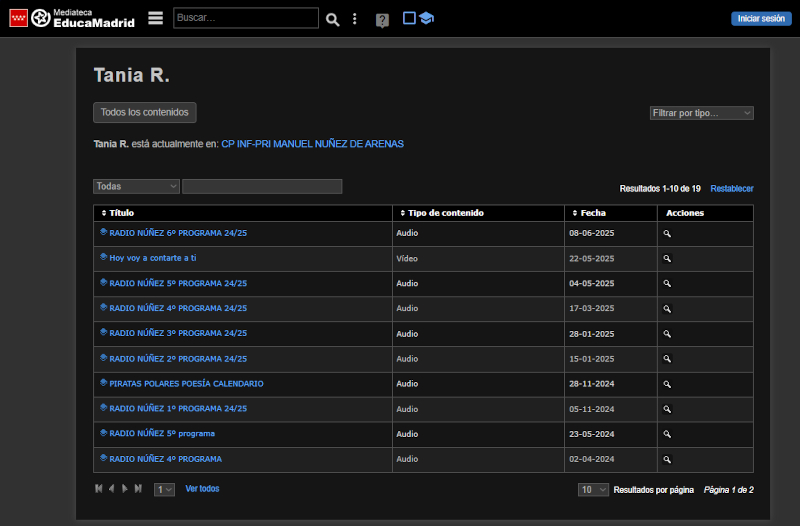Click the Restablecer link

(x=732, y=188)
